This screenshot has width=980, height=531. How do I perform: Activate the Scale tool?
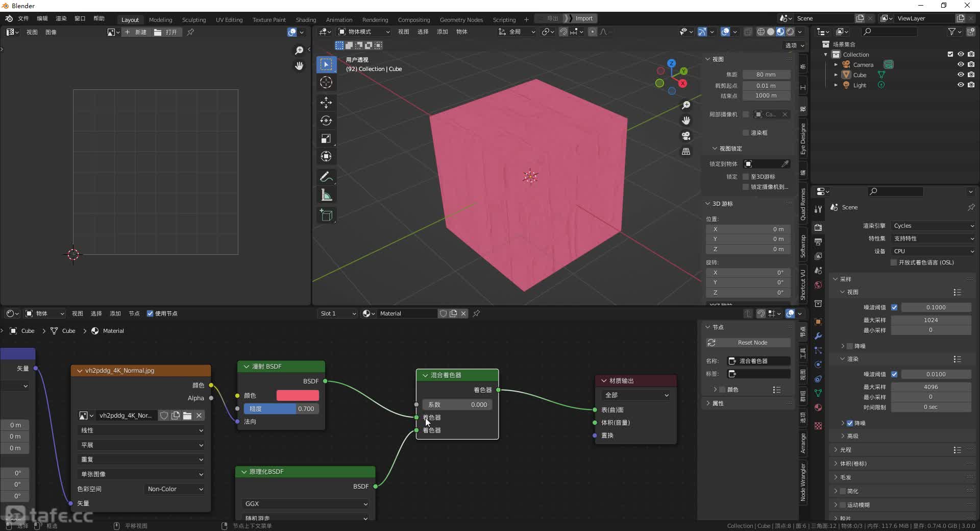point(326,138)
